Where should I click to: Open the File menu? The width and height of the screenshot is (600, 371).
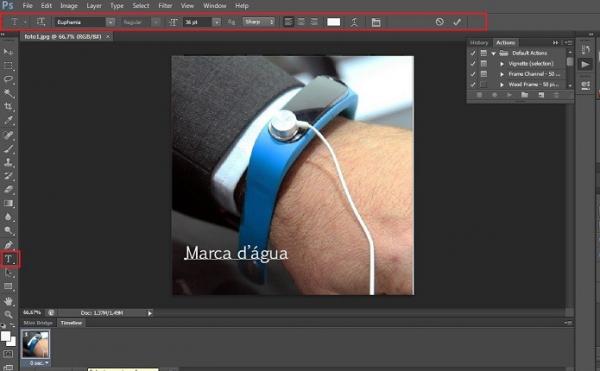pos(28,6)
